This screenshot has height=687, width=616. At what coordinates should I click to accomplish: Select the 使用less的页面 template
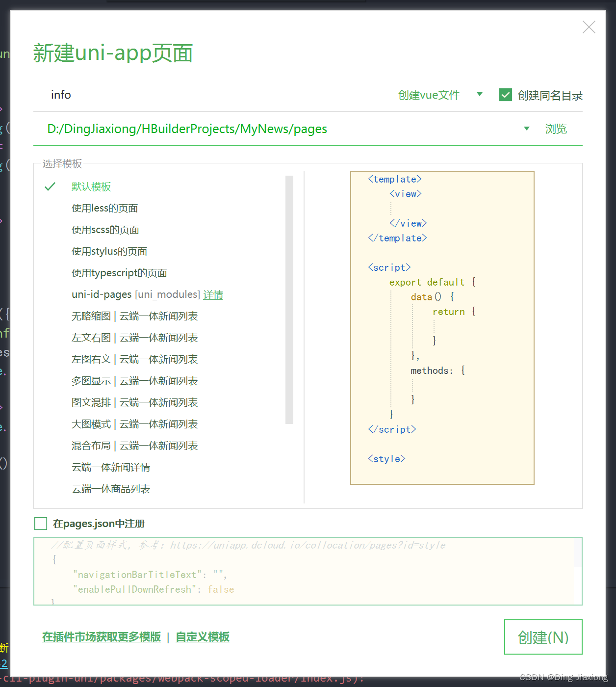[104, 208]
